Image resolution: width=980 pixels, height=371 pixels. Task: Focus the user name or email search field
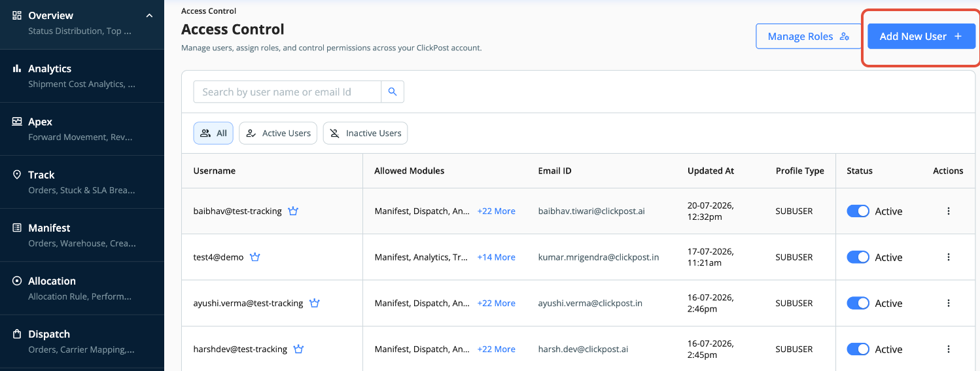pyautogui.click(x=287, y=92)
